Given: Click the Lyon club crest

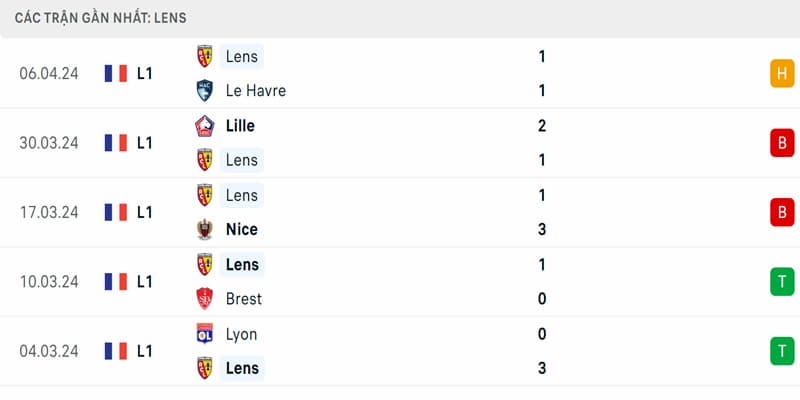Looking at the screenshot, I should click(205, 334).
